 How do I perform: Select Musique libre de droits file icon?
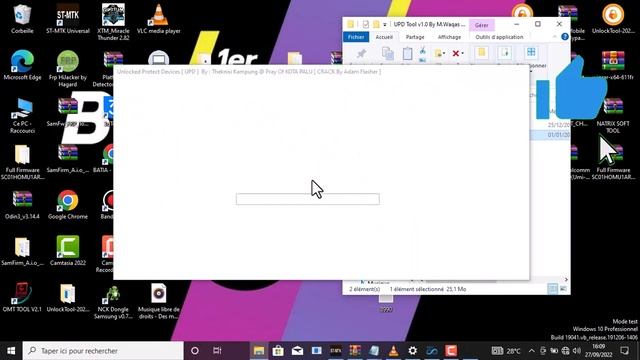coord(159,301)
